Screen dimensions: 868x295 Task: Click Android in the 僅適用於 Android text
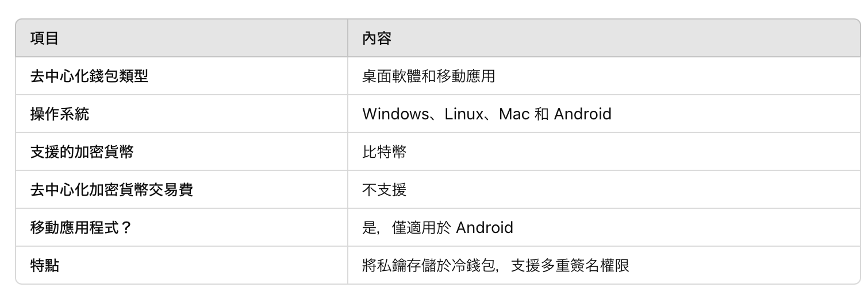(x=484, y=227)
